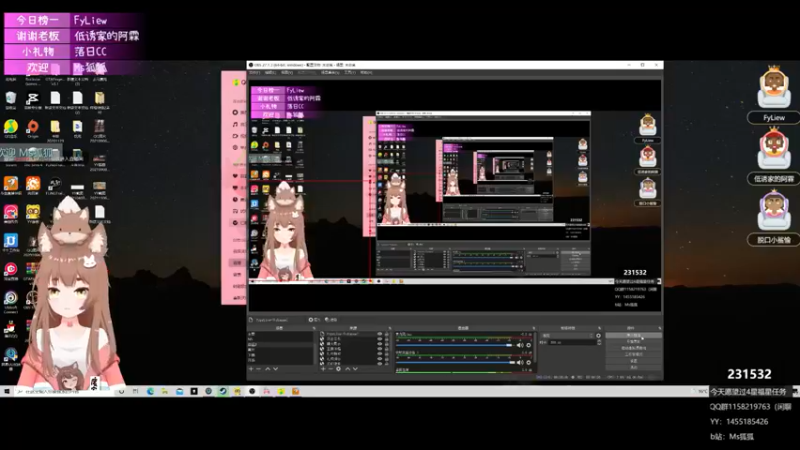Select the music note icon in the pink sidebar window
This screenshot has height=450, width=800.
coord(235,124)
